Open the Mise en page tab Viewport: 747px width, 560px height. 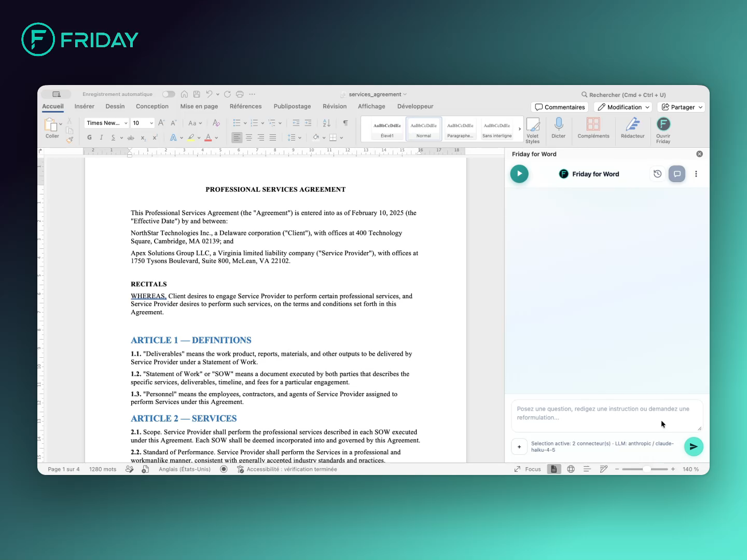(x=199, y=106)
